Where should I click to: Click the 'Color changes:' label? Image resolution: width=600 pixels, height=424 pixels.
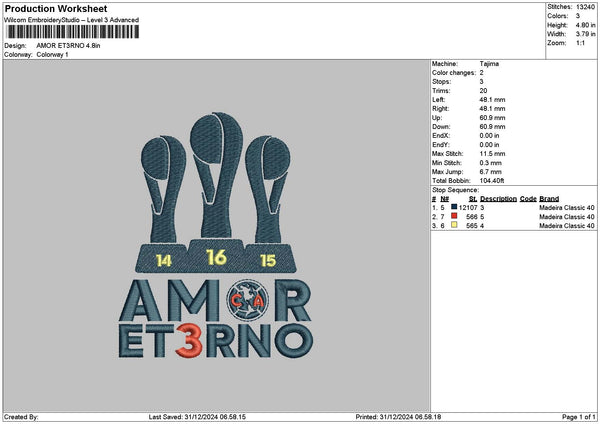click(454, 73)
